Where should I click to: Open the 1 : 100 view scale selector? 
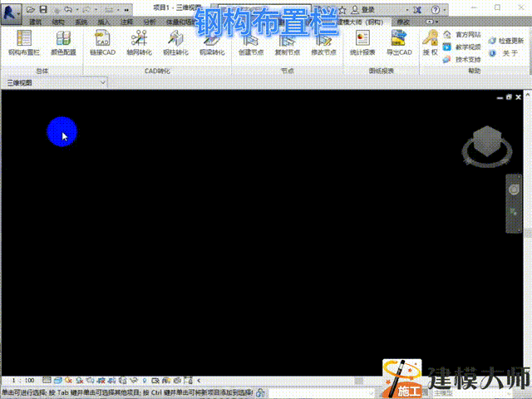tap(23, 380)
